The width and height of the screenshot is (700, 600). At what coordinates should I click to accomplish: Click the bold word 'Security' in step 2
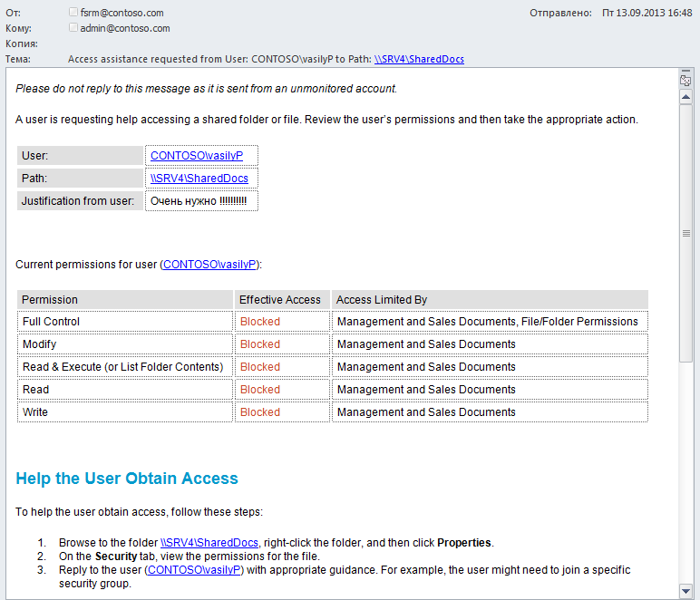pyautogui.click(x=116, y=556)
